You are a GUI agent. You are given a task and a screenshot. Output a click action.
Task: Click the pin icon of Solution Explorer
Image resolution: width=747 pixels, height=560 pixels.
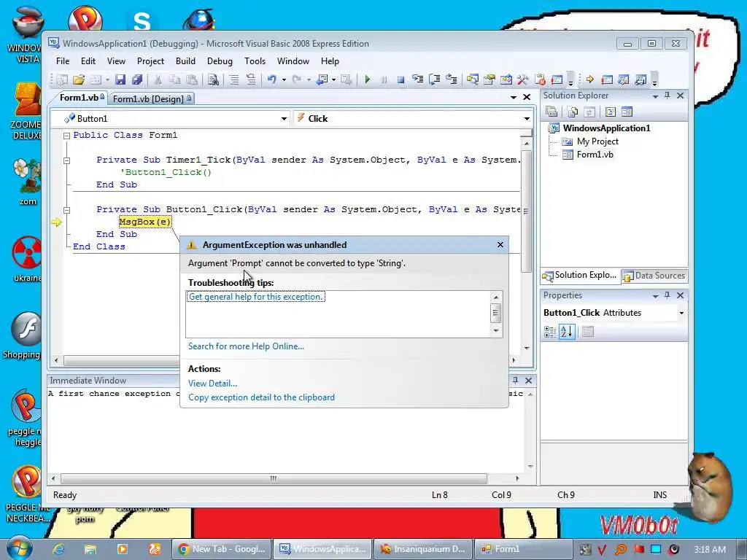pyautogui.click(x=667, y=96)
